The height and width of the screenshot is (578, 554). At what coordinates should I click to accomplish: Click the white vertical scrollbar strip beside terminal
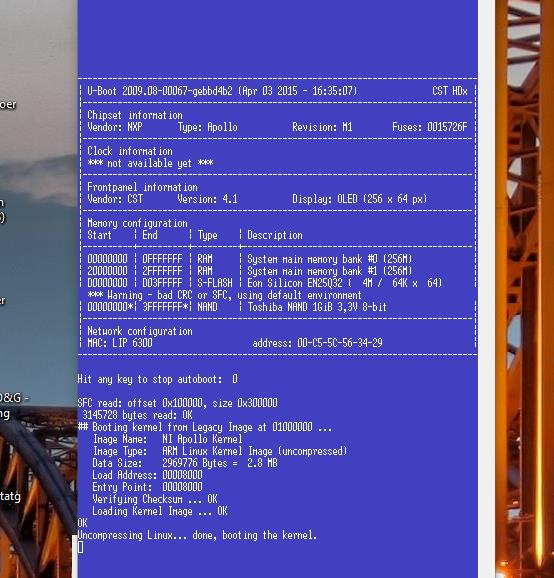486,289
